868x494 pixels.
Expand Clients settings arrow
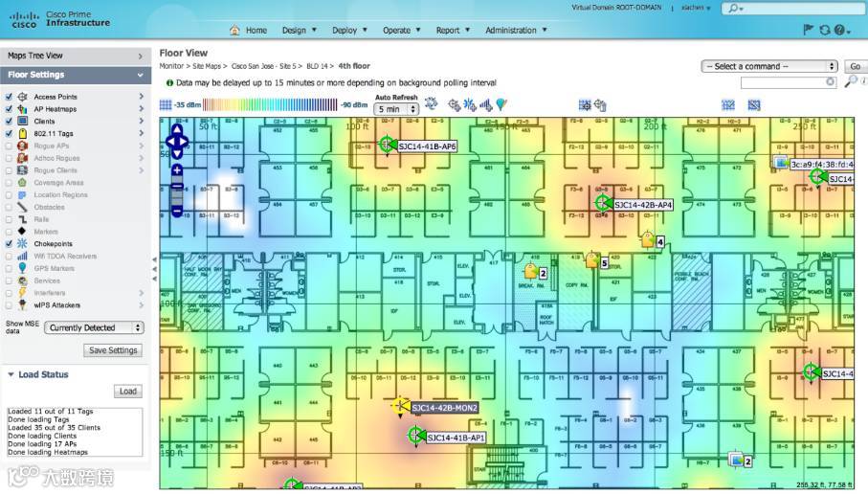[142, 121]
